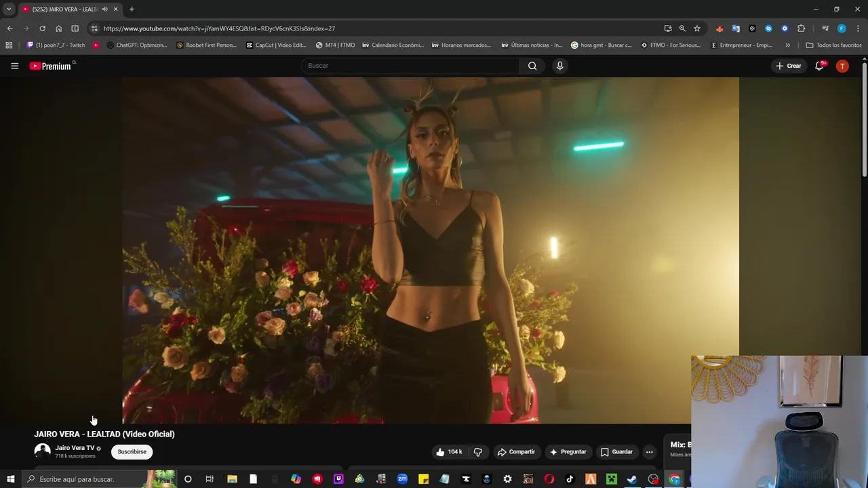Screen dimensions: 868x488
Task: Open more actions ellipsis beside Guardar
Action: click(649, 452)
